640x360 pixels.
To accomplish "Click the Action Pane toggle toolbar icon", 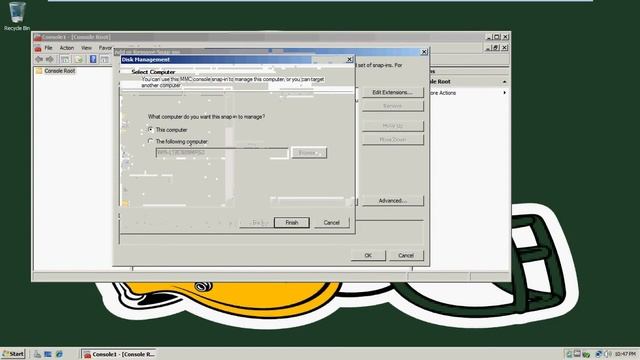I will pyautogui.click(x=105, y=60).
